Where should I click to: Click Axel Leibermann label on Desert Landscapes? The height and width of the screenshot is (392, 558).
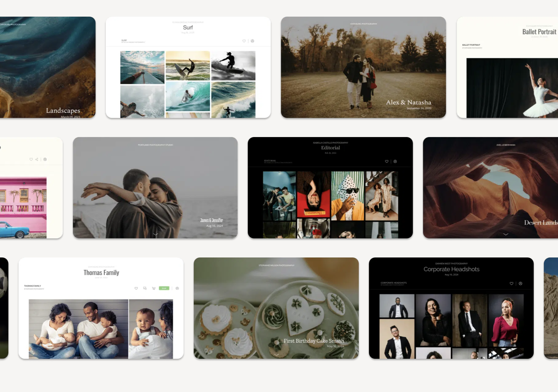[506, 145]
